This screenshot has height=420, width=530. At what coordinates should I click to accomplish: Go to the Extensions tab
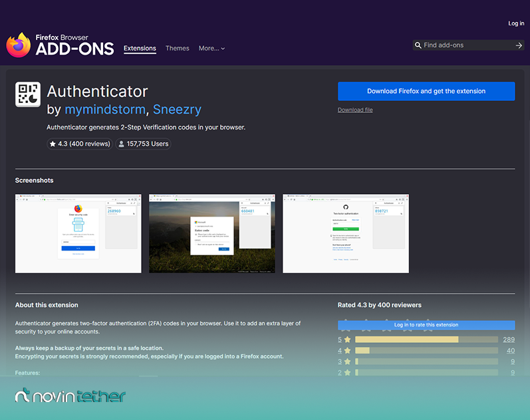coord(140,49)
